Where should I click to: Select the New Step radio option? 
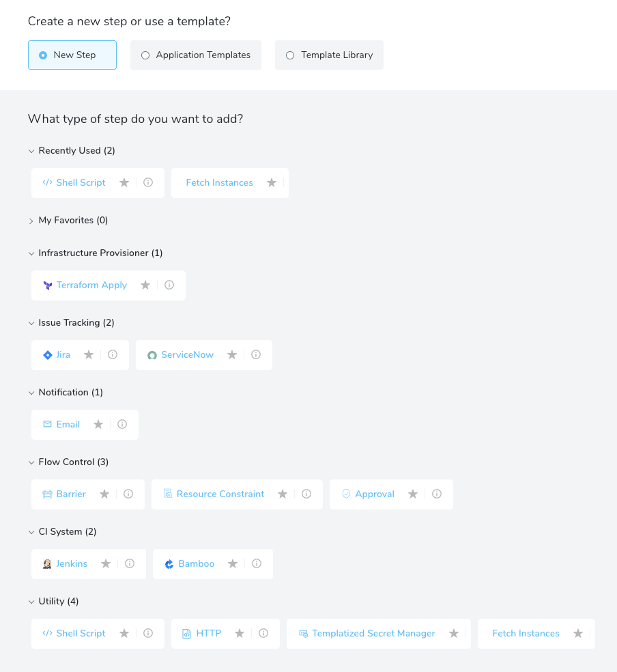pos(72,55)
